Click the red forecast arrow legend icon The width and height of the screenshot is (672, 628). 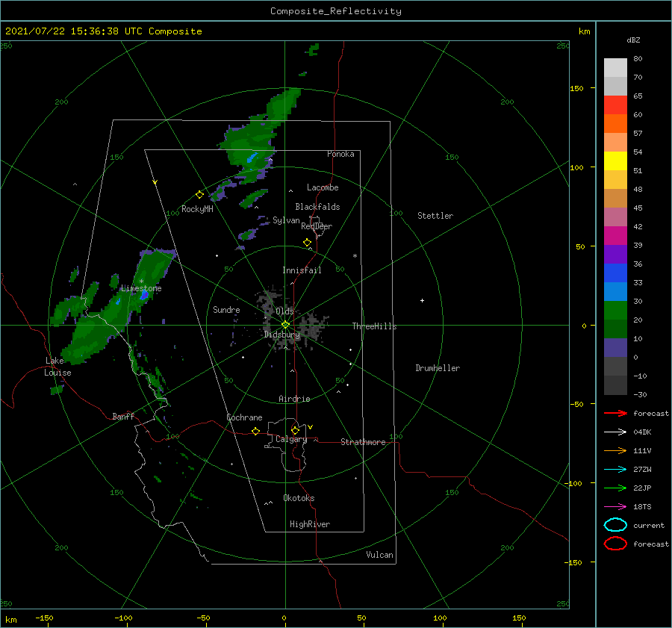(615, 413)
